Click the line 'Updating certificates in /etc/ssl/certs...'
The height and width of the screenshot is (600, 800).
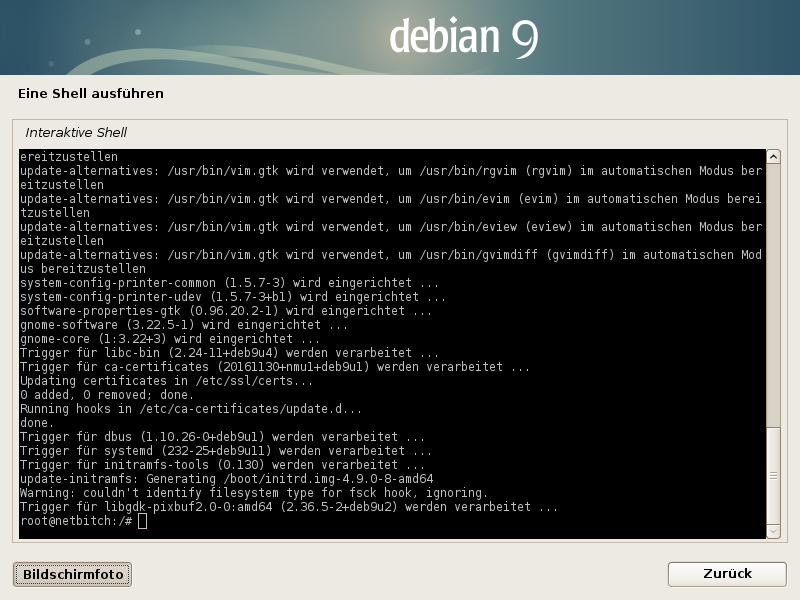pos(166,381)
